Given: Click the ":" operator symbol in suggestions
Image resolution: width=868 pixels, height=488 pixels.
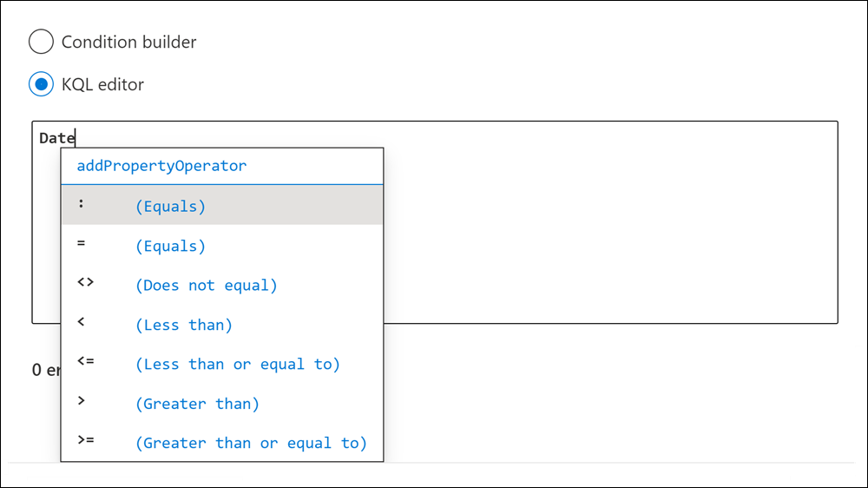Looking at the screenshot, I should click(82, 207).
